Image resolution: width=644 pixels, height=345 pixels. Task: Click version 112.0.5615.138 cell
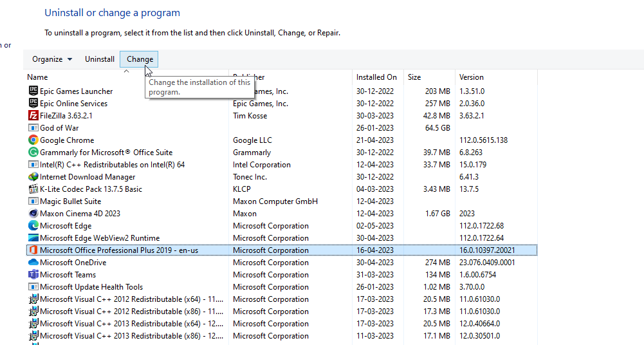click(483, 140)
